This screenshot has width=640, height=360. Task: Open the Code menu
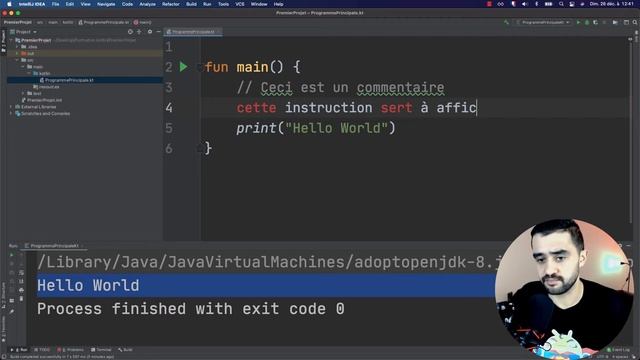point(127,4)
